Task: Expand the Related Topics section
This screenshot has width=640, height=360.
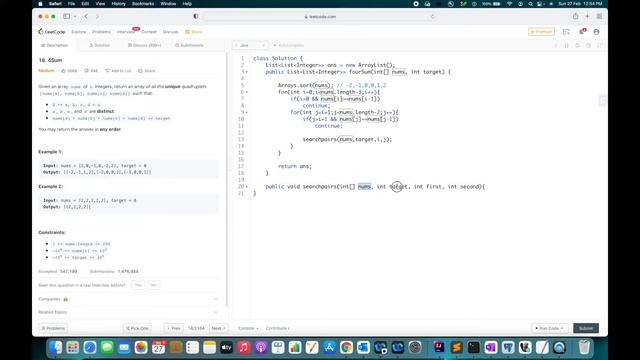Action: click(128, 312)
